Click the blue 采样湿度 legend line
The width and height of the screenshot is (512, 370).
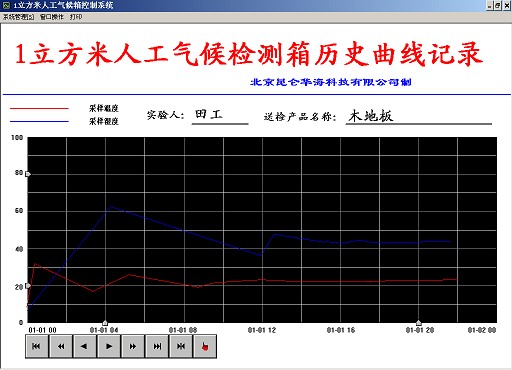[39, 121]
